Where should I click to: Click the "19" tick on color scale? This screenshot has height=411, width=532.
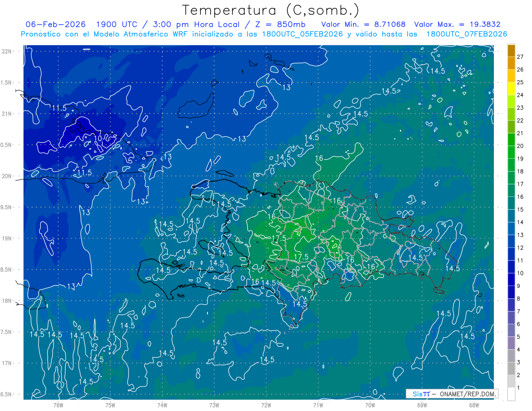coord(520,159)
